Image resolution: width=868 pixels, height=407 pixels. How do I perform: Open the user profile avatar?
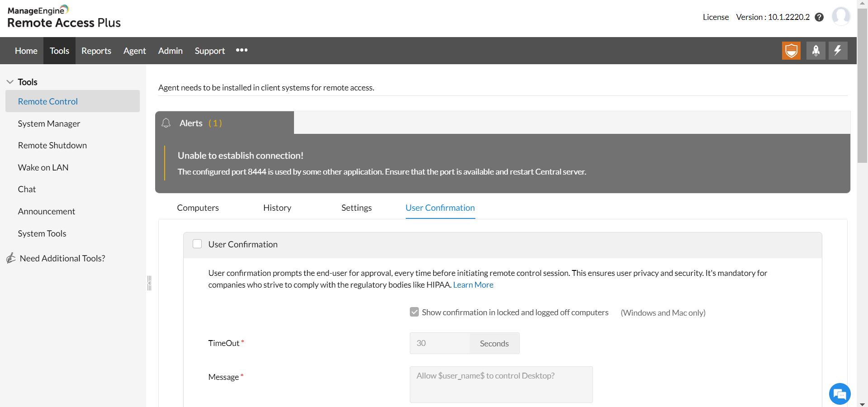(841, 16)
